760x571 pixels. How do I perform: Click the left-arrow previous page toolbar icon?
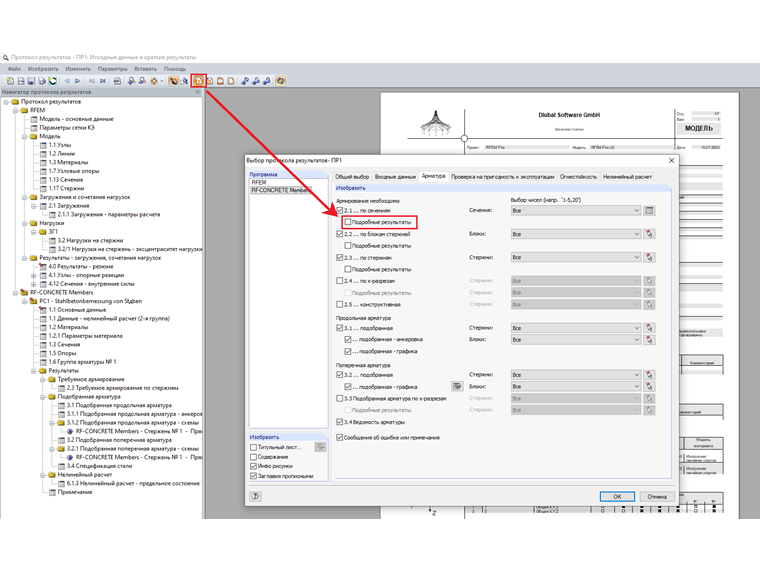pyautogui.click(x=67, y=81)
